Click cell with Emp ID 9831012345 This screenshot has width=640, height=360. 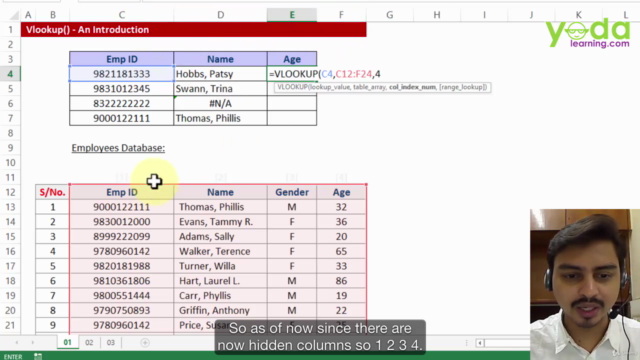(122, 89)
